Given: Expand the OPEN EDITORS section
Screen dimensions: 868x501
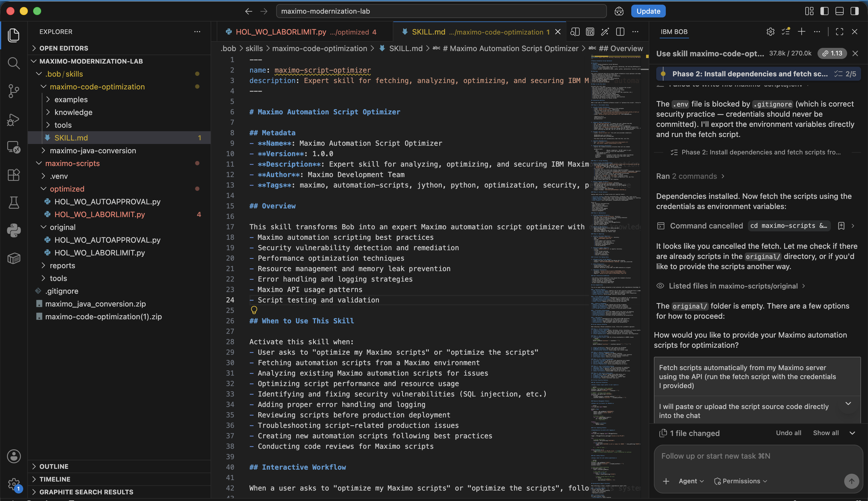Looking at the screenshot, I should coord(119,48).
